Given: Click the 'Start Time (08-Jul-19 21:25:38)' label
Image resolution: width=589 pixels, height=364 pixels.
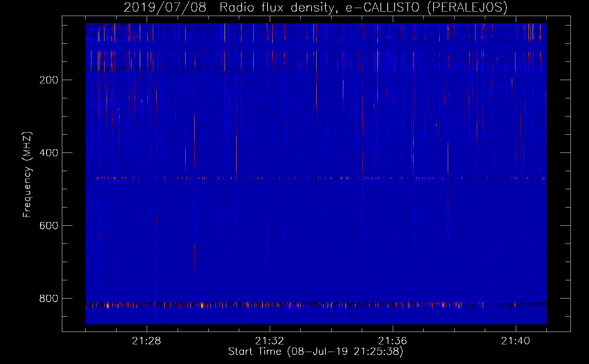Looking at the screenshot, I should click(316, 352).
